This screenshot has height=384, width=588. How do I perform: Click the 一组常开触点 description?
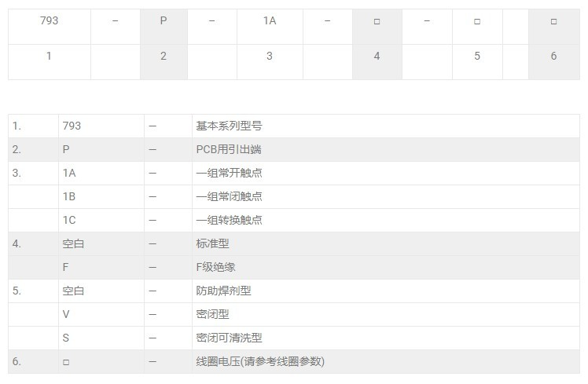click(x=229, y=173)
